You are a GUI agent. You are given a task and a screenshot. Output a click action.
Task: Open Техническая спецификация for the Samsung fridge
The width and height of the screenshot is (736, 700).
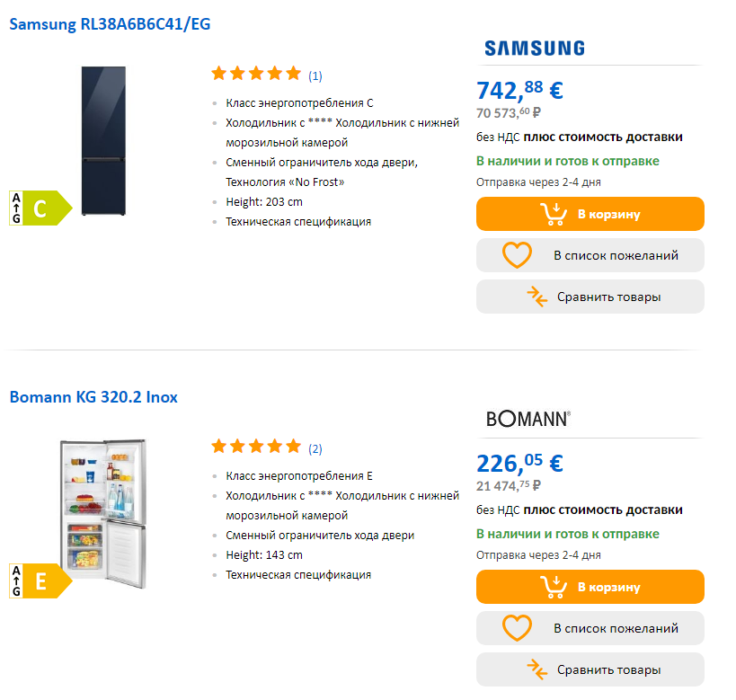tap(298, 222)
